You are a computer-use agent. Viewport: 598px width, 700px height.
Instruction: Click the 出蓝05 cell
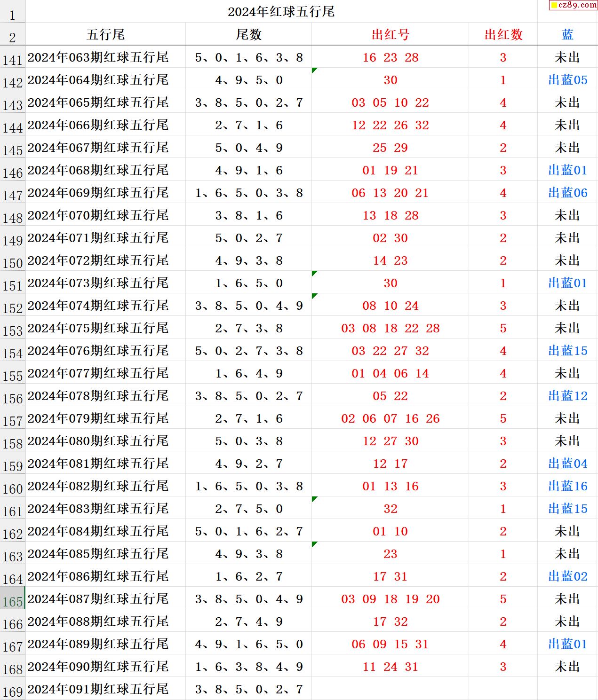coord(567,80)
